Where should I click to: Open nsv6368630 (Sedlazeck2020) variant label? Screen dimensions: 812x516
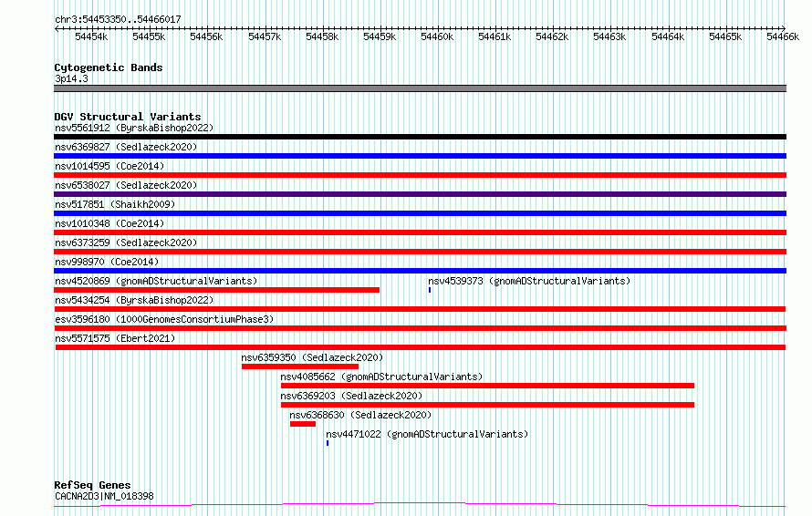point(360,415)
